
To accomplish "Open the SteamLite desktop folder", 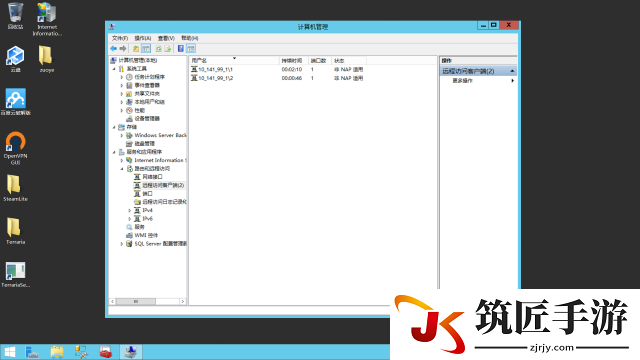I will click(16, 188).
